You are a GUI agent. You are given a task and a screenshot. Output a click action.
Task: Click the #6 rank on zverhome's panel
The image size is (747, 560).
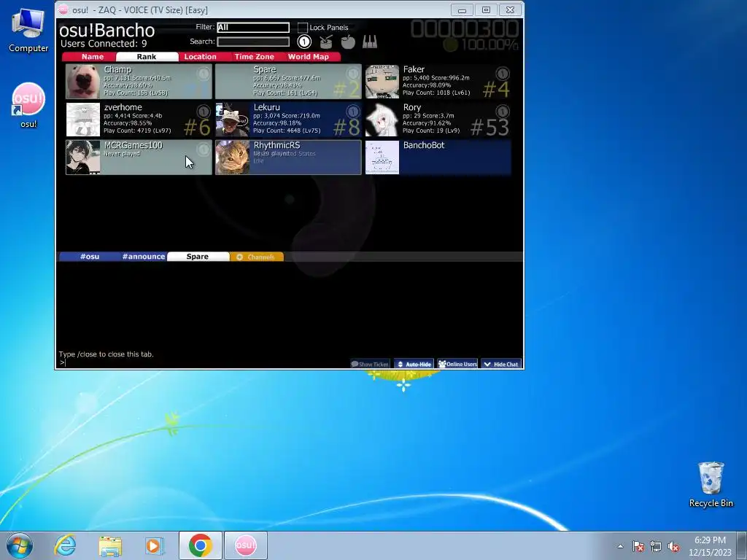coord(197,127)
